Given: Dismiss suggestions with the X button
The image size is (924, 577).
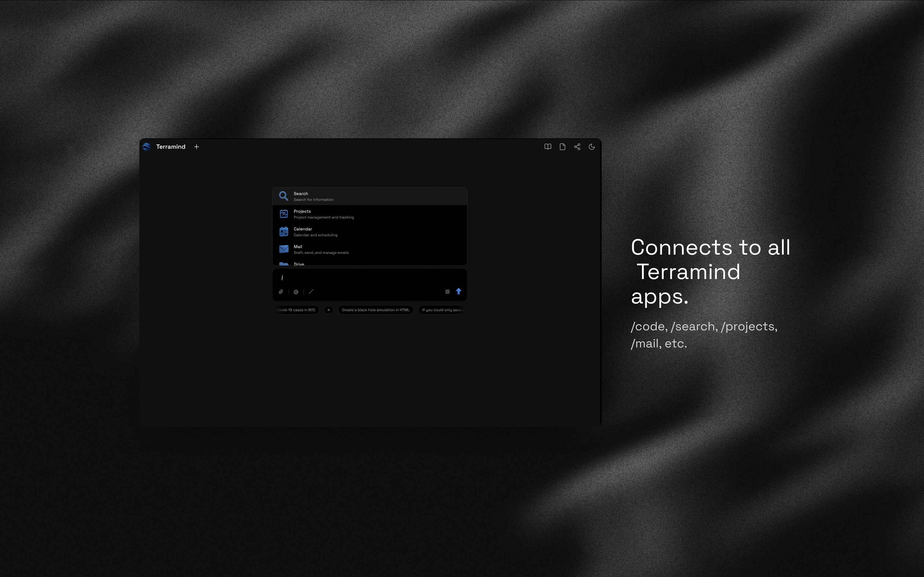Looking at the screenshot, I should (x=328, y=310).
